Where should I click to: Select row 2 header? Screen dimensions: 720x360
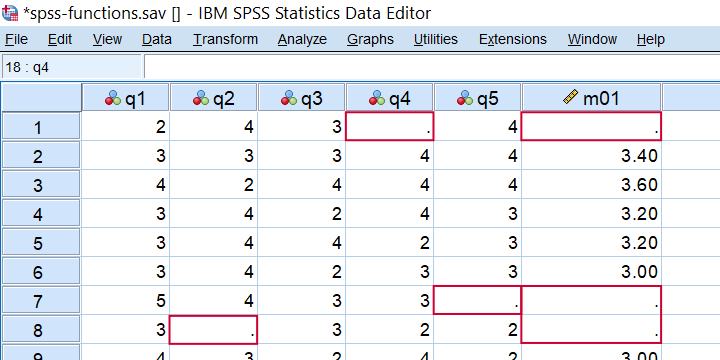point(41,155)
